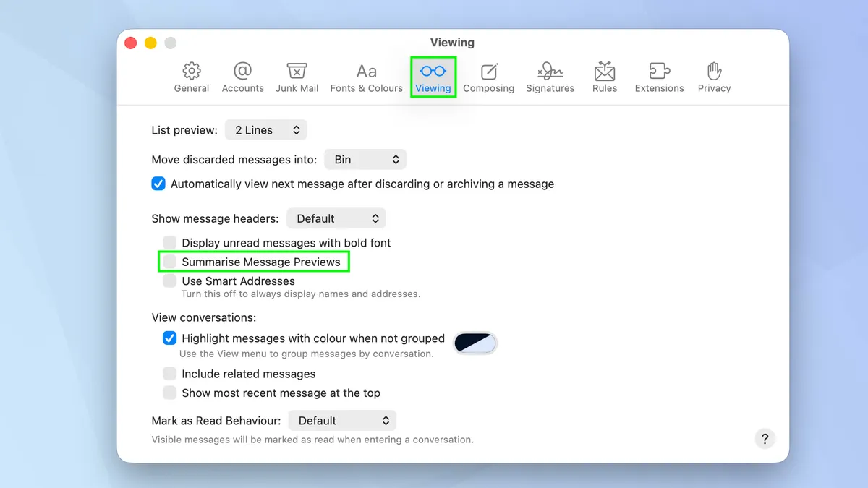Enable Summarise Message Previews
Screen dimensions: 868x488
click(169, 261)
